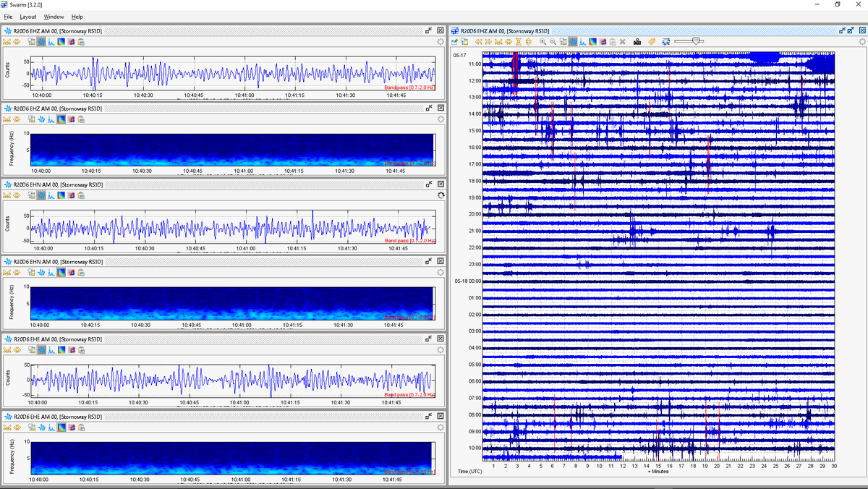Toggle spectra view in EHN waveform panel
This screenshot has height=489, width=868.
(51, 195)
